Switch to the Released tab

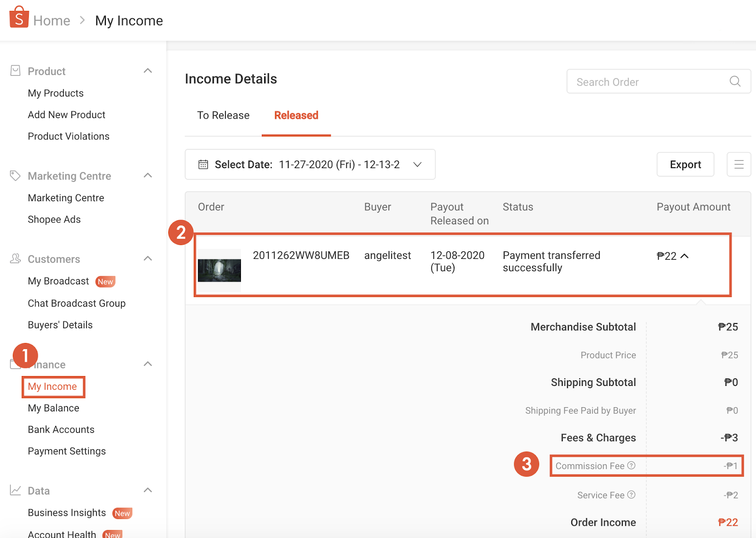pyautogui.click(x=296, y=115)
